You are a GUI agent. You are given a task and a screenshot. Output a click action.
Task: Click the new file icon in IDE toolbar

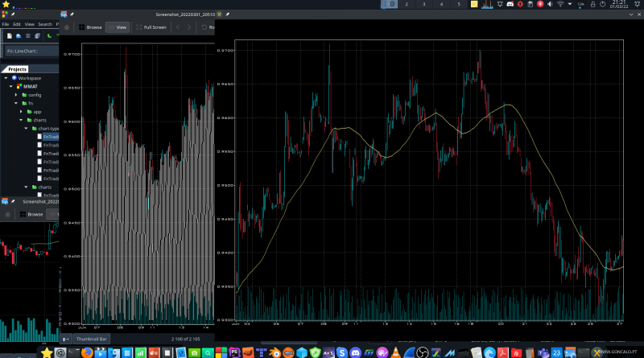click(9, 36)
